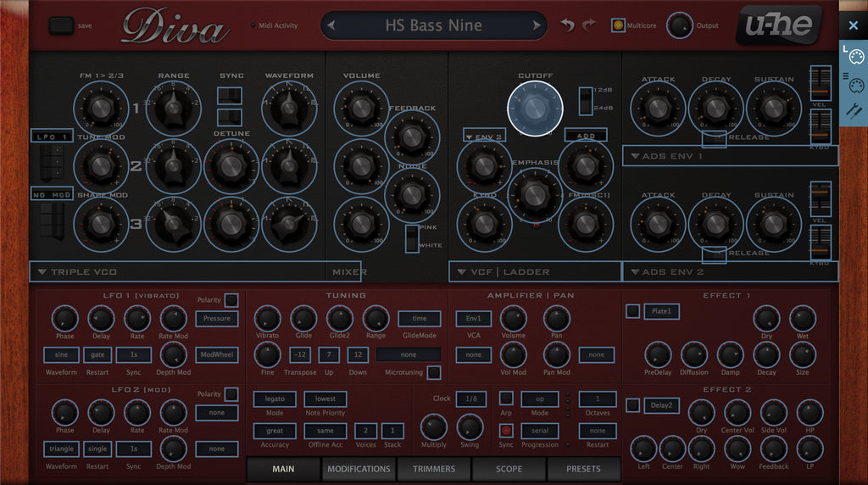Open the LFO 1 tune mod source selector
This screenshot has width=868, height=485.
coord(52,137)
